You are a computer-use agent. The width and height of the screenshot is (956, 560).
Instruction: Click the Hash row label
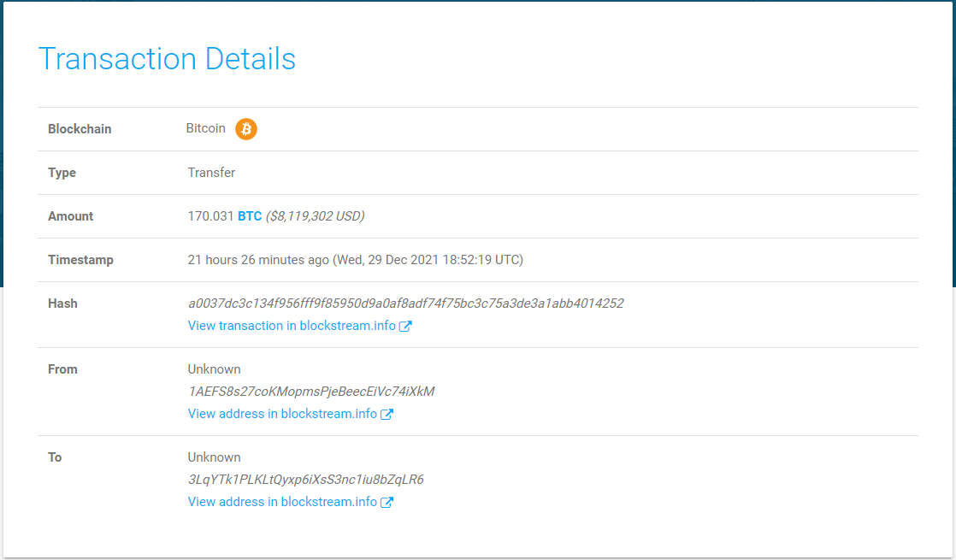click(x=62, y=304)
